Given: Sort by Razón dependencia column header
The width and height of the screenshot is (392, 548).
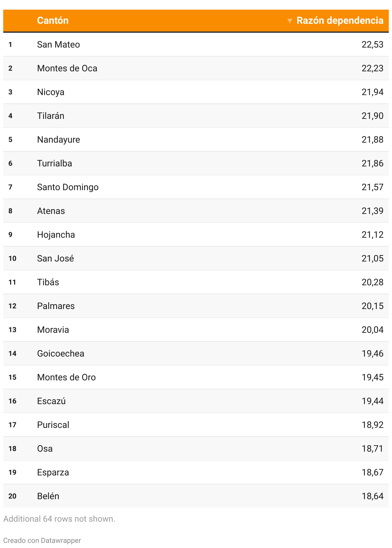Looking at the screenshot, I should (x=340, y=21).
